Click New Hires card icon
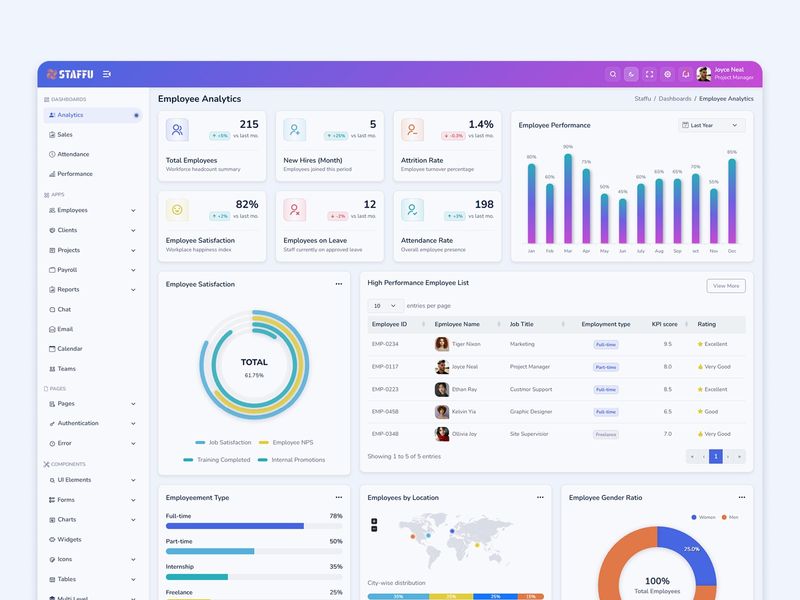 295,130
